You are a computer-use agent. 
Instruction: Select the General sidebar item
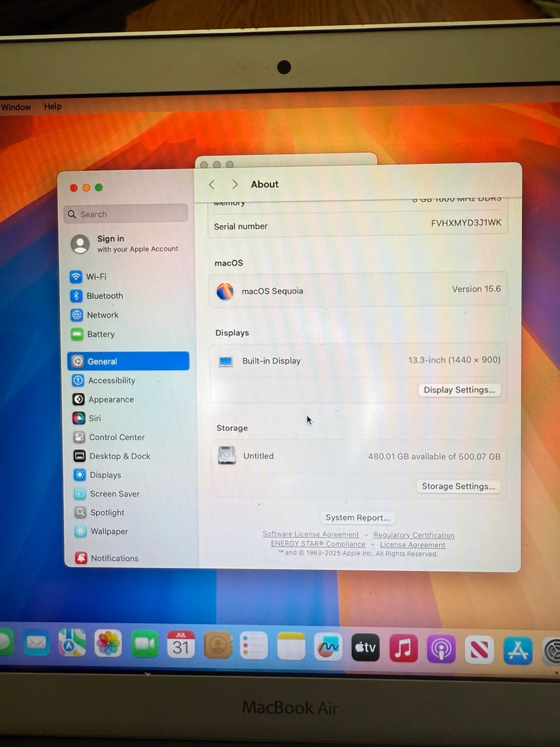point(128,361)
